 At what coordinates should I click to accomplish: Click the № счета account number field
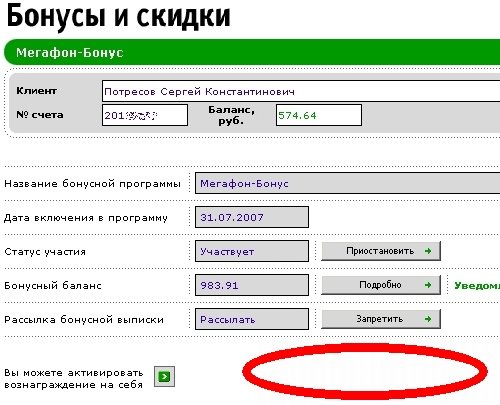[145, 115]
